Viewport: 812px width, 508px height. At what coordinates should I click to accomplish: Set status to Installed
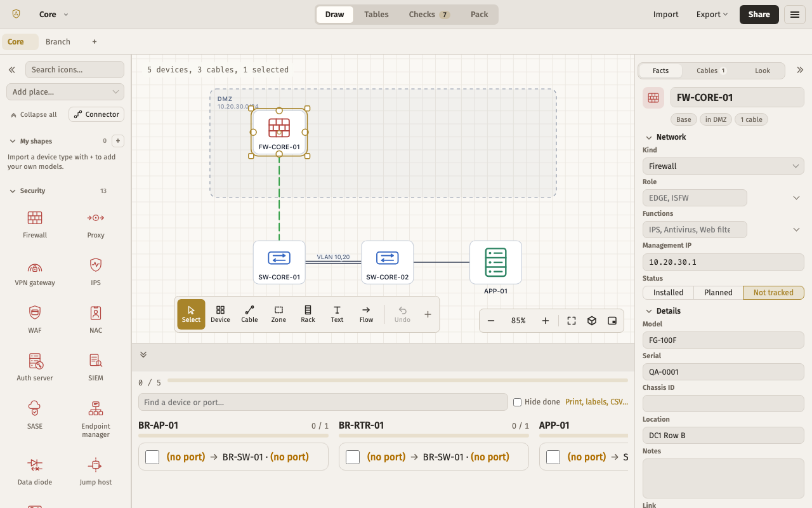coord(669,293)
